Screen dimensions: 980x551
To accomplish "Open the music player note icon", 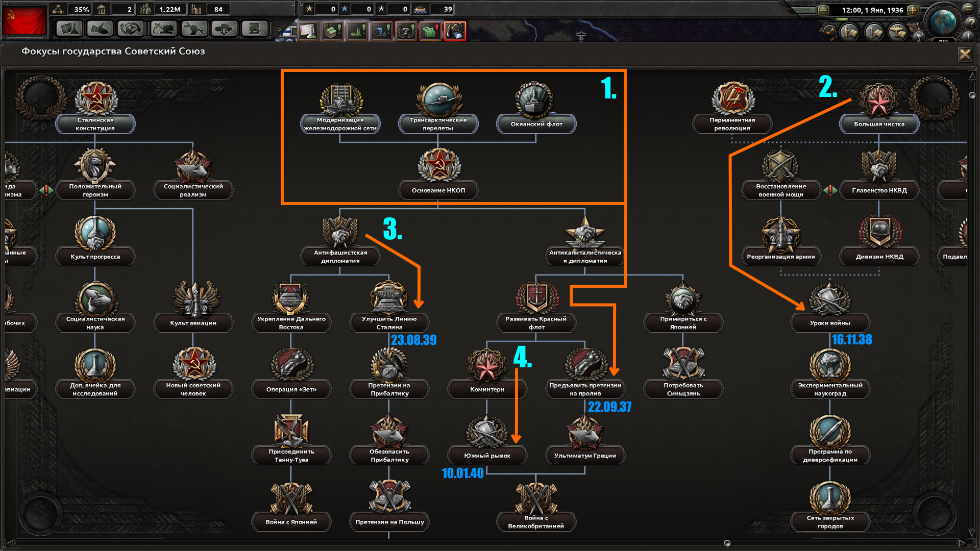I will [x=829, y=32].
